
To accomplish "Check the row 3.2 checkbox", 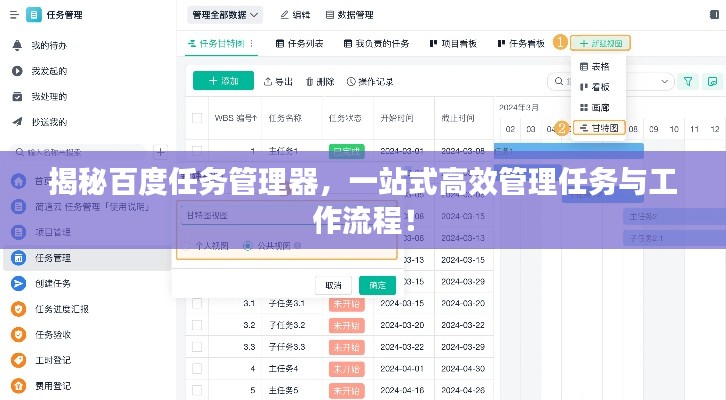I will (197, 325).
